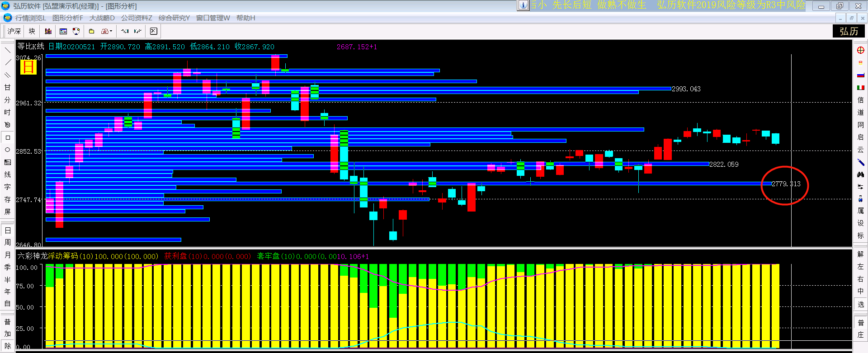Switch to yearly 年 period

click(8, 292)
